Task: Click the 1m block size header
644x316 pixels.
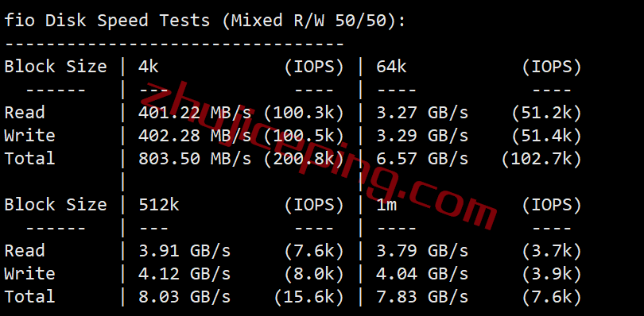Action: tap(386, 204)
